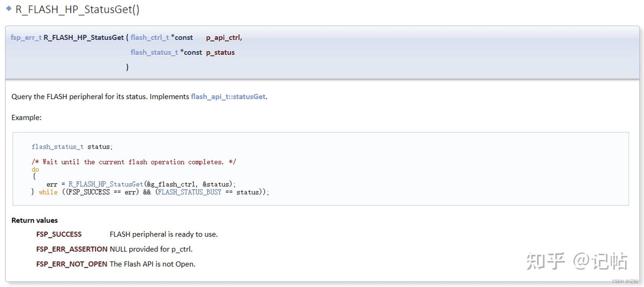Click the p_api_ctrl parameter name

click(x=224, y=38)
